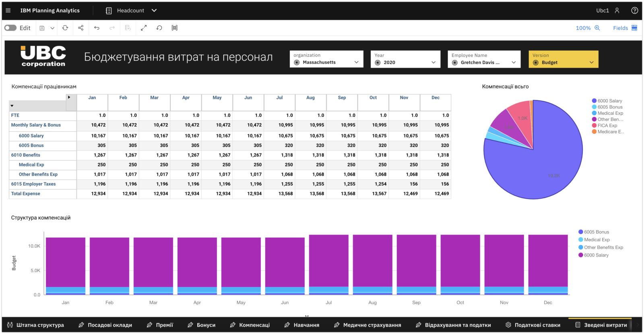Switch to Штатна структура tab

[35, 325]
